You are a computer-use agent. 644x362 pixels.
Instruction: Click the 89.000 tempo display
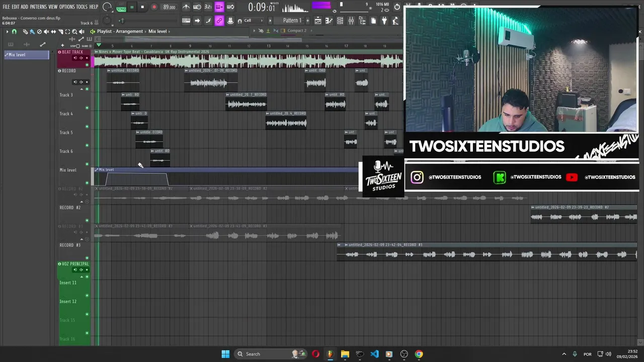click(169, 7)
